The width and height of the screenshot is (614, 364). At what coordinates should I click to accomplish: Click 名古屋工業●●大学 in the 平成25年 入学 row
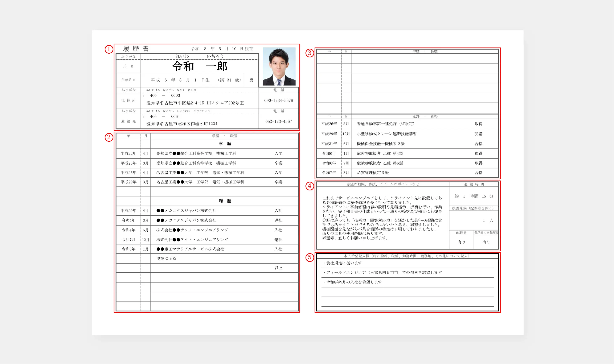click(x=174, y=173)
